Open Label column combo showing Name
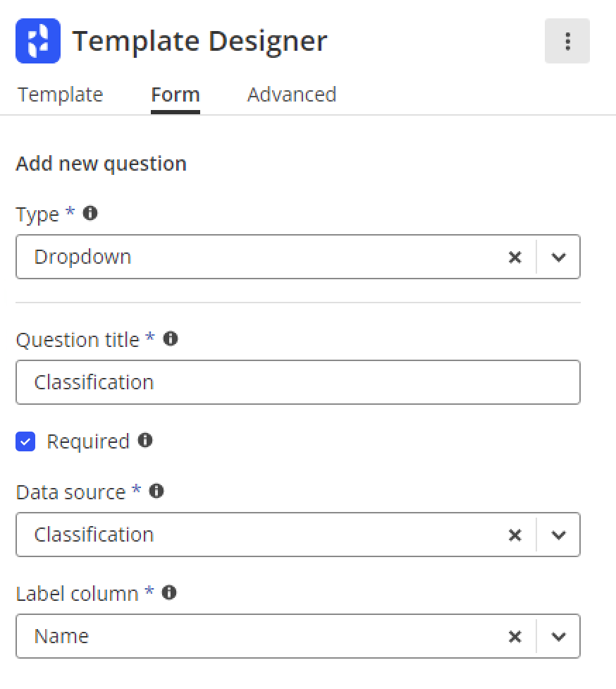Image resolution: width=616 pixels, height=689 pixels. coord(297,636)
